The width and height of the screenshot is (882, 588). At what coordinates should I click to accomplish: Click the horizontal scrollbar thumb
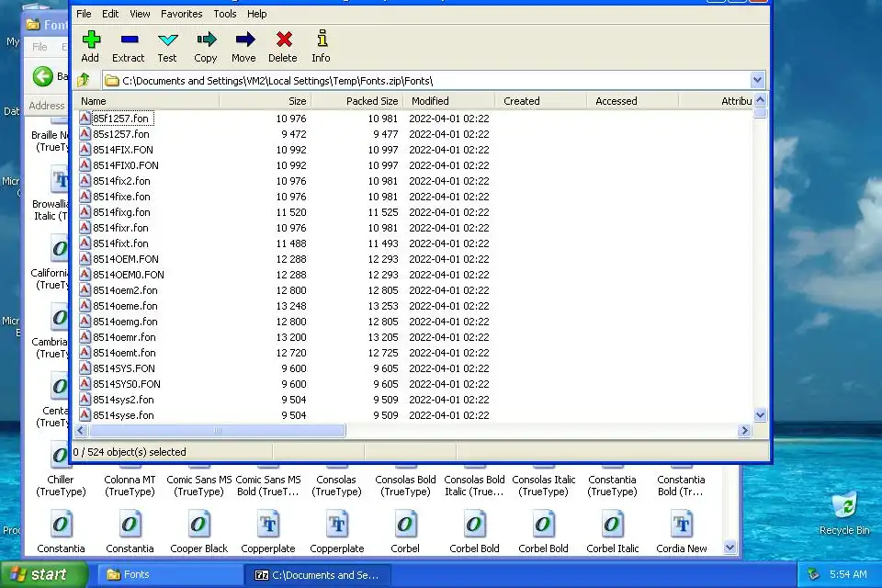217,431
